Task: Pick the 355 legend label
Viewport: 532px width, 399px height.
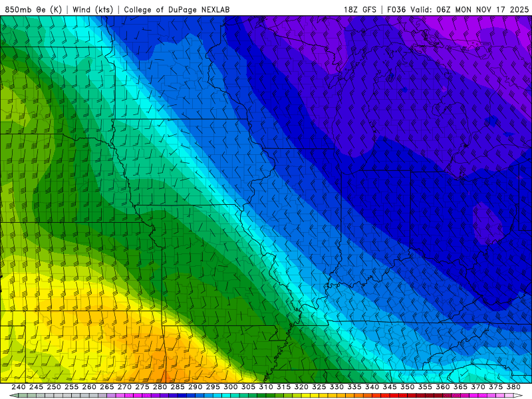Action: point(425,387)
